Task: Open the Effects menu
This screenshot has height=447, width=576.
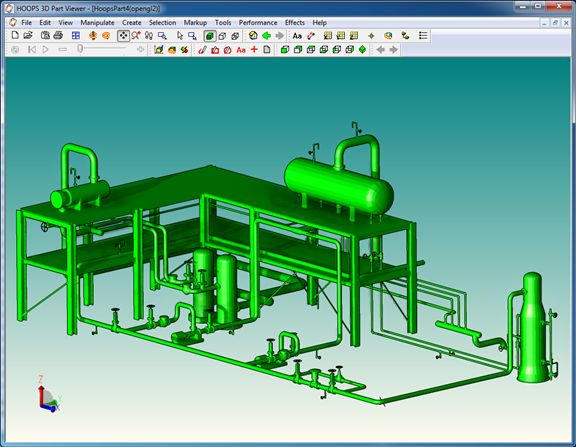Action: point(295,23)
